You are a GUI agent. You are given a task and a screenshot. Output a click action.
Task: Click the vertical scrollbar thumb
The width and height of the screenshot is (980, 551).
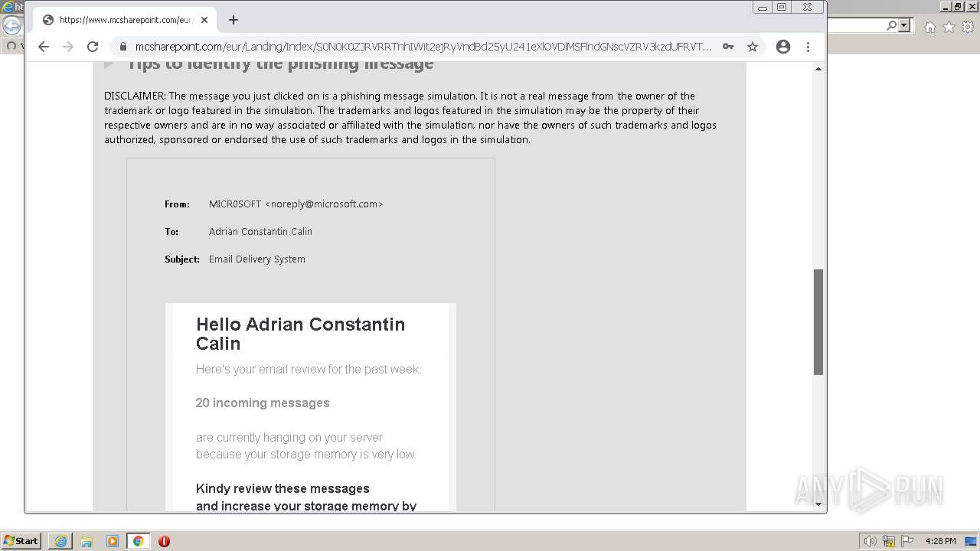point(818,322)
